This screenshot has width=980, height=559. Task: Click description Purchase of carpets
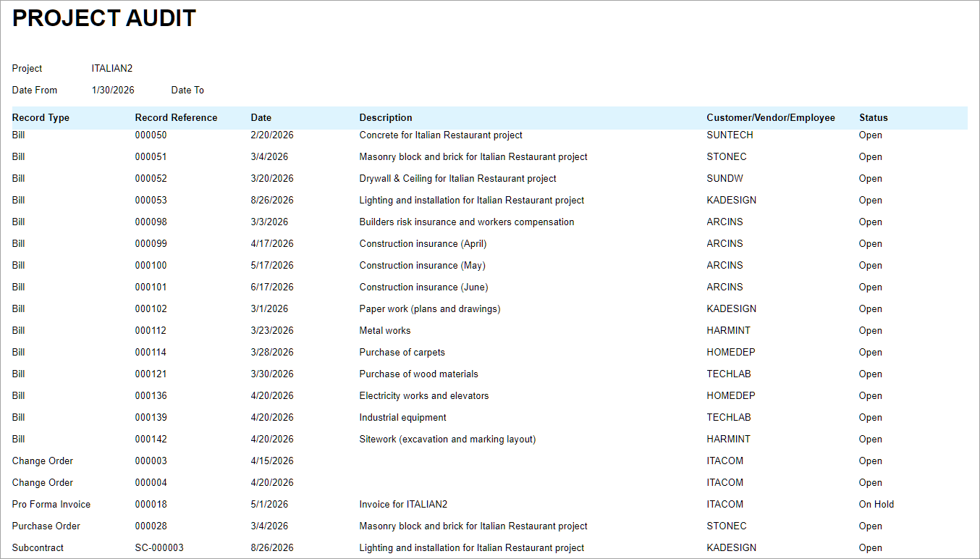point(402,352)
